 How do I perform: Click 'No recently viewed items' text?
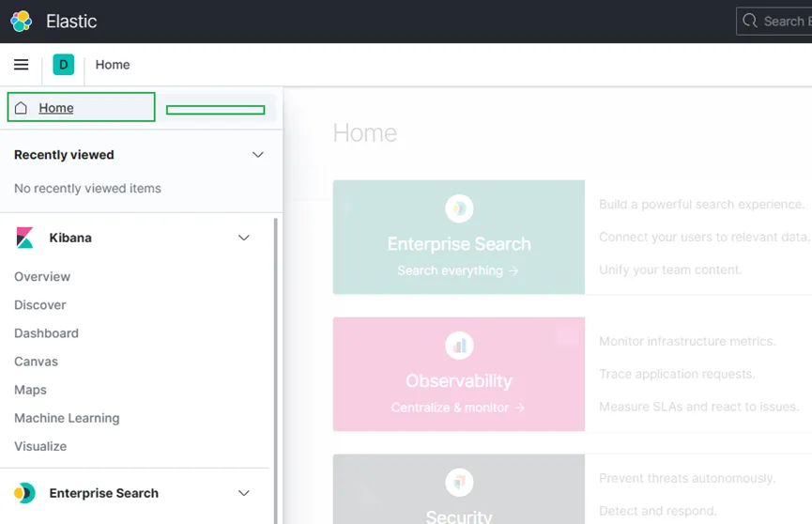[x=87, y=188]
